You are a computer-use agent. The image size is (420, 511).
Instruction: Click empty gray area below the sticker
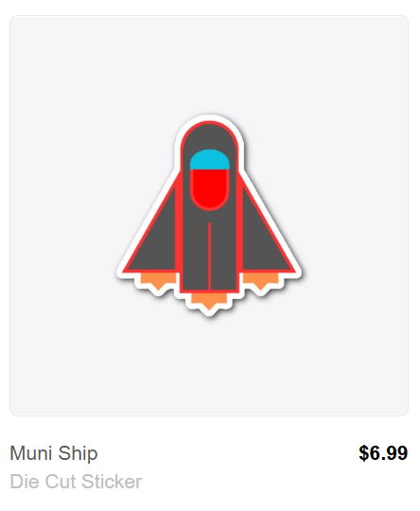coord(209,366)
